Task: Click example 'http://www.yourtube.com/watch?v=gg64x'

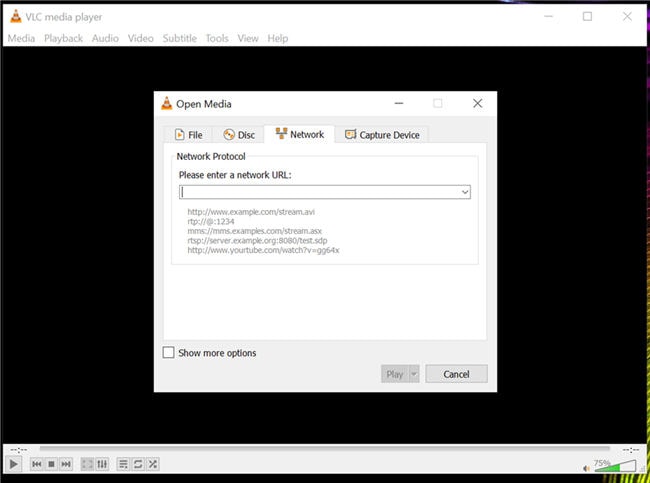Action: click(263, 250)
